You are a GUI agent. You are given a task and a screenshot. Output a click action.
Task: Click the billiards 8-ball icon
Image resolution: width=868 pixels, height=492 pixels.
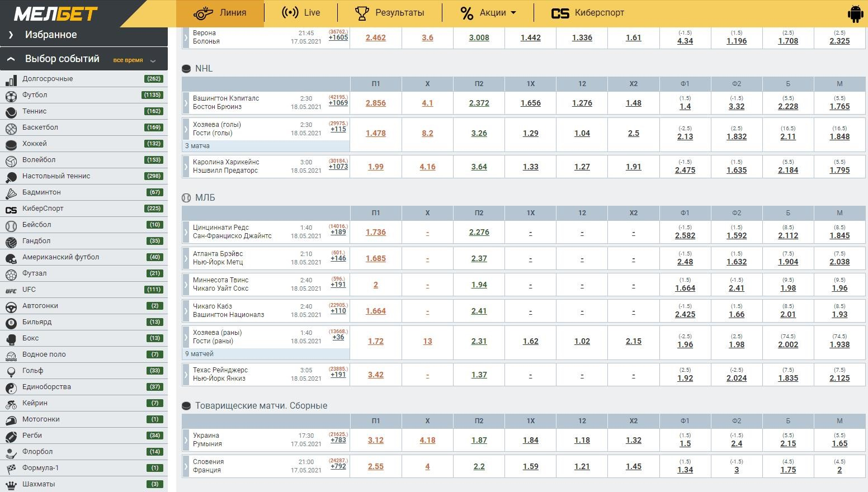click(x=11, y=323)
